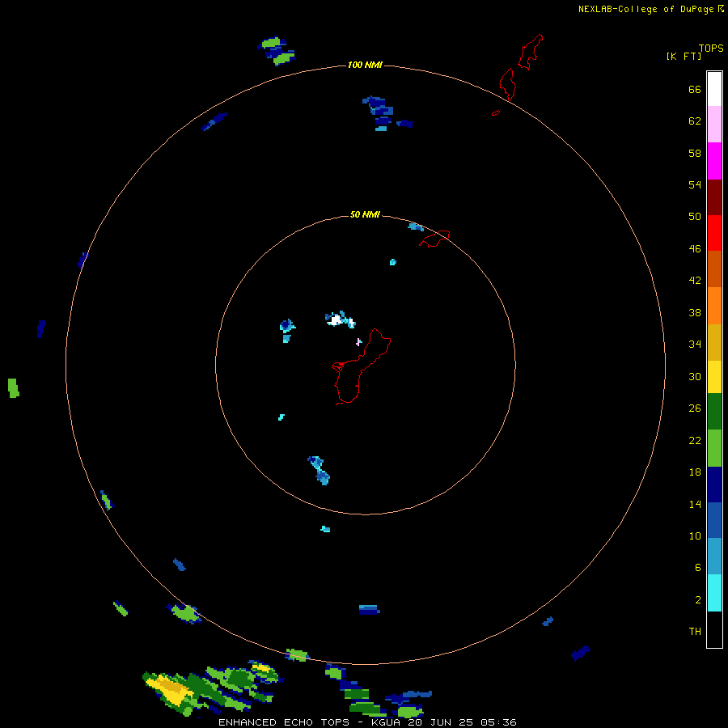This screenshot has height=728, width=728.
Task: Click the 50 legend value
Action: click(x=695, y=216)
